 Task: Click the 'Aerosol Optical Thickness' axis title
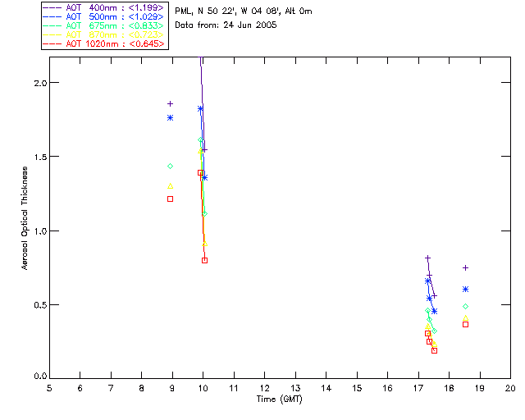(24, 218)
